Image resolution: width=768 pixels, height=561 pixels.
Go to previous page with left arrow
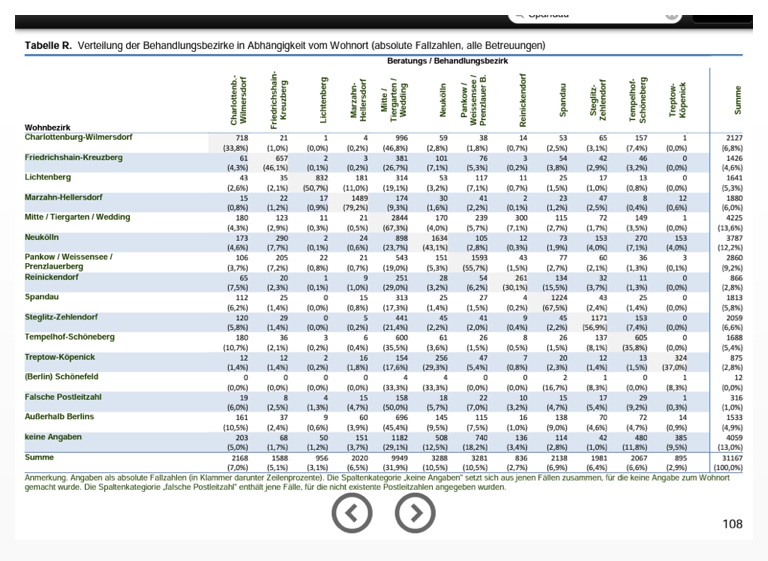(351, 513)
